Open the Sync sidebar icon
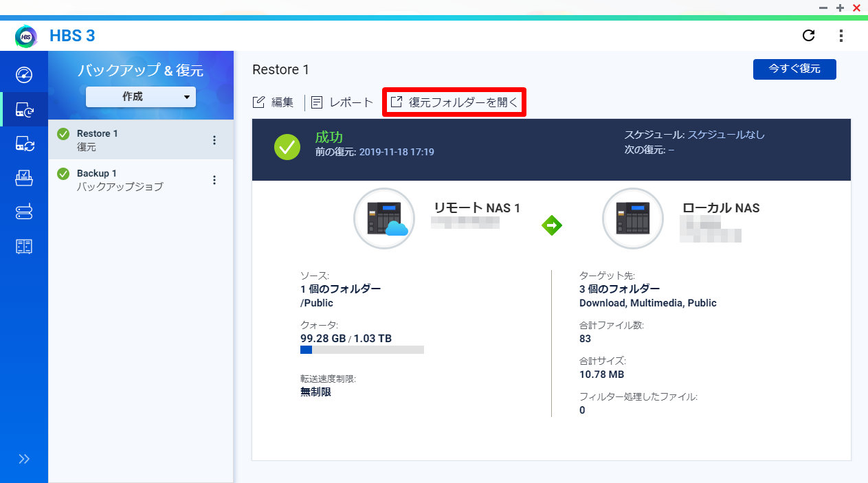The width and height of the screenshot is (868, 483). 24,144
